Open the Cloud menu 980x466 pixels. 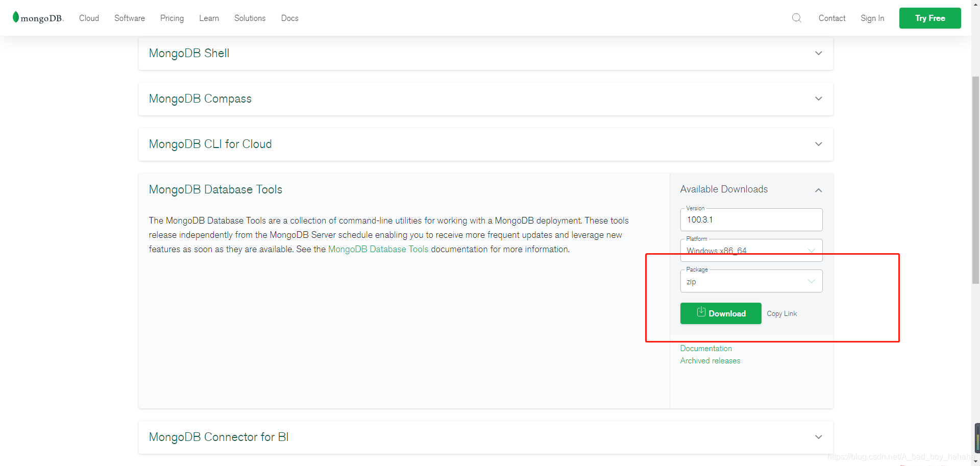click(x=89, y=18)
